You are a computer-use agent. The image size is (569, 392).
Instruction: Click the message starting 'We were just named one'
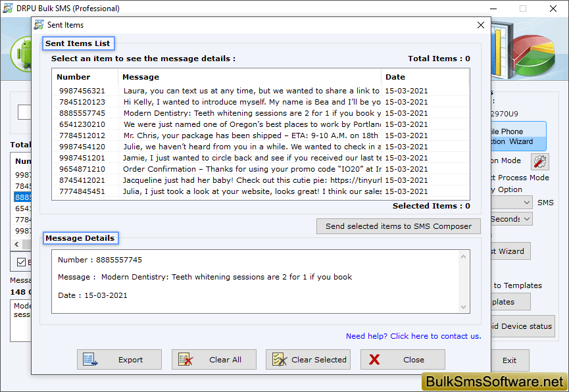pyautogui.click(x=251, y=124)
